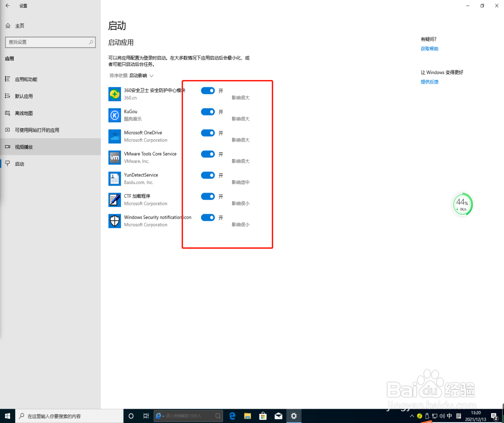Click the 提供反馈 link
The image size is (504, 423).
point(429,81)
